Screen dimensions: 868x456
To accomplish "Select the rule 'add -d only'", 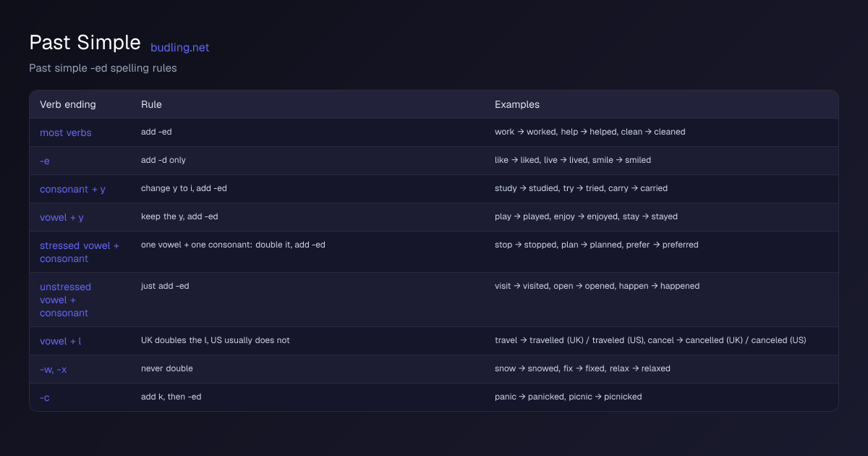I will tap(163, 160).
